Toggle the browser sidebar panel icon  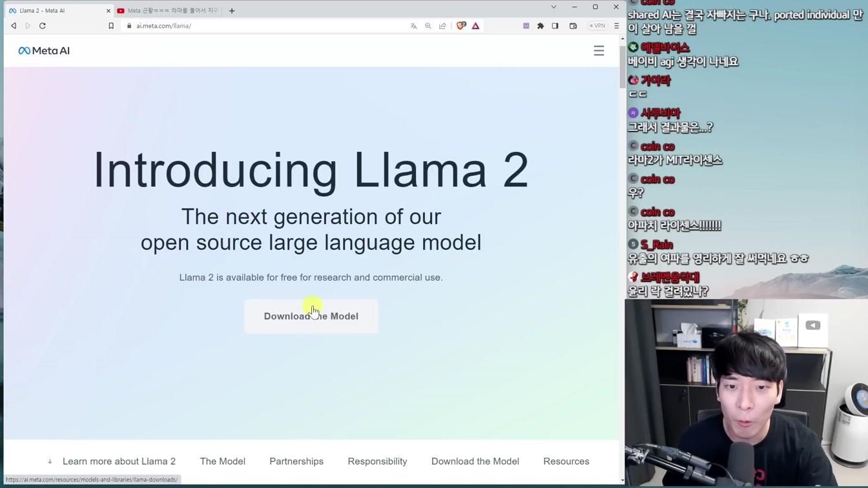(x=555, y=26)
